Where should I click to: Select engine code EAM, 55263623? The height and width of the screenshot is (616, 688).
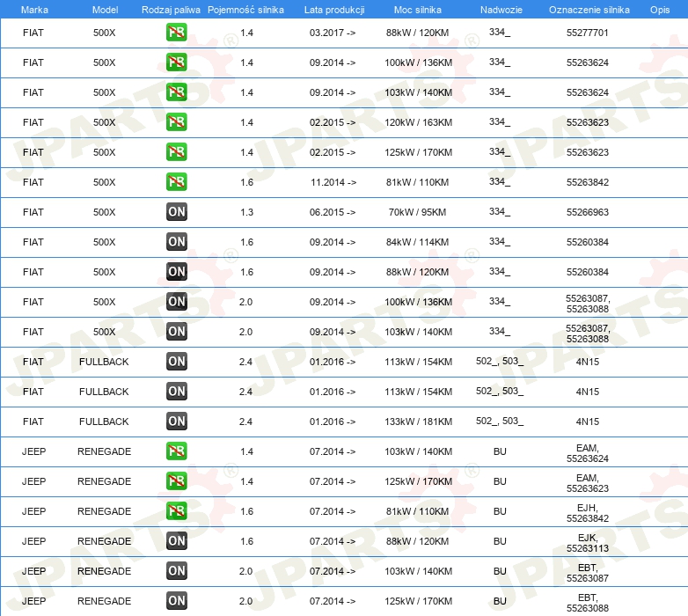[x=587, y=482]
